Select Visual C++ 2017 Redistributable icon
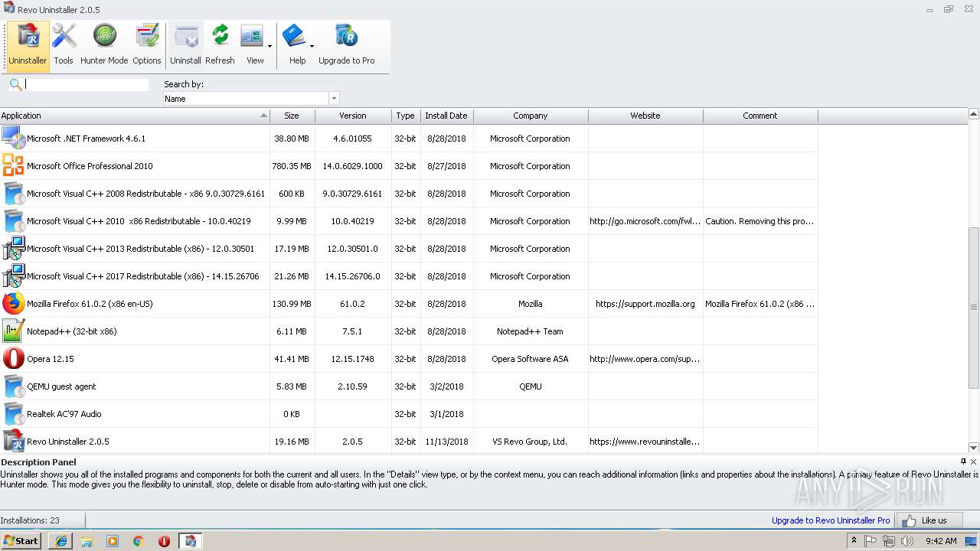The height and width of the screenshot is (551, 980). click(13, 276)
